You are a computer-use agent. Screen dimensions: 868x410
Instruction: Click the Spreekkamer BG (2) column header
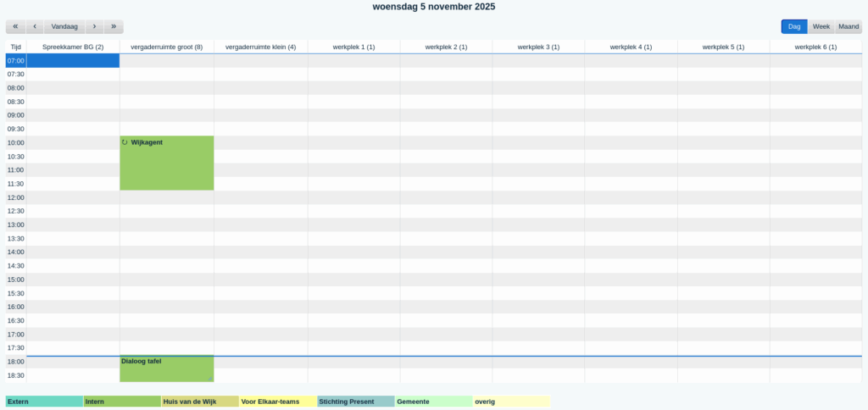(73, 47)
